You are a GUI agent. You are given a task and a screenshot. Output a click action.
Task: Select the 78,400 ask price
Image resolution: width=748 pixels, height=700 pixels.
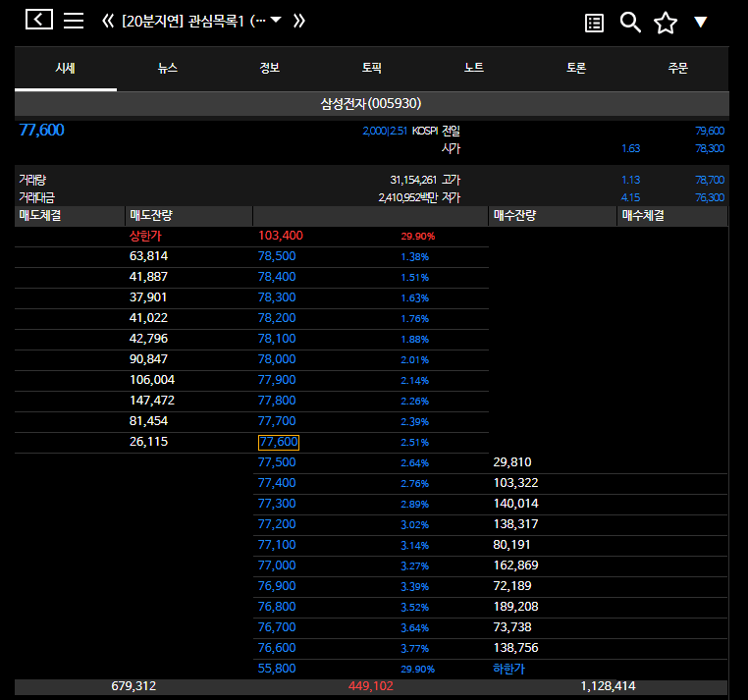point(277,277)
